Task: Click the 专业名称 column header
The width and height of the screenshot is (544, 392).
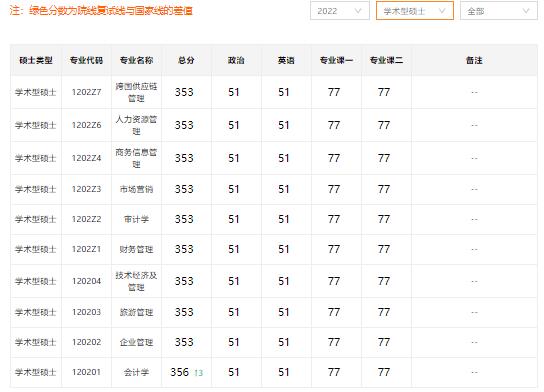Action: tap(136, 60)
